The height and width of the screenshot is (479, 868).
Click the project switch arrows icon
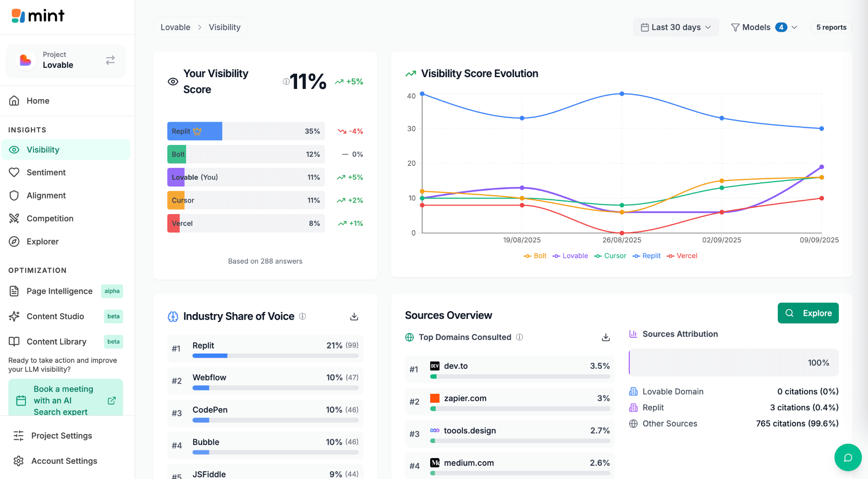point(110,60)
